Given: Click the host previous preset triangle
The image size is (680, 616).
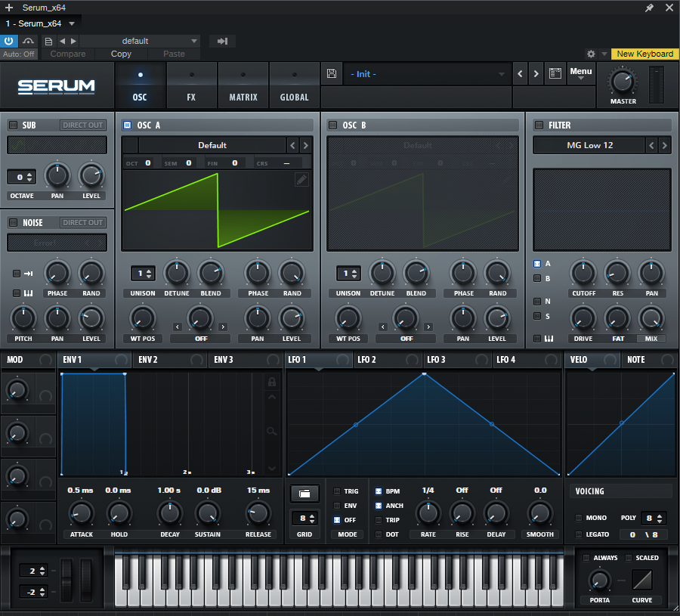Looking at the screenshot, I should point(63,41).
